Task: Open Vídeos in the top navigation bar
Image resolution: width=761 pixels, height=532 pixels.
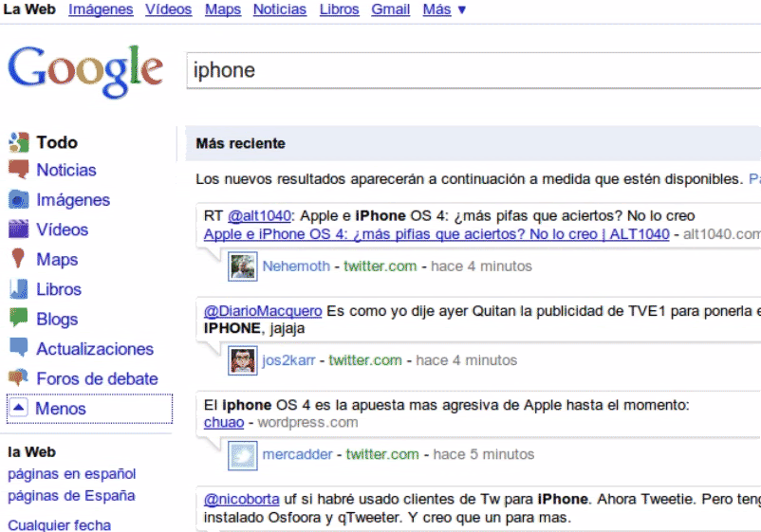Action: click(168, 9)
